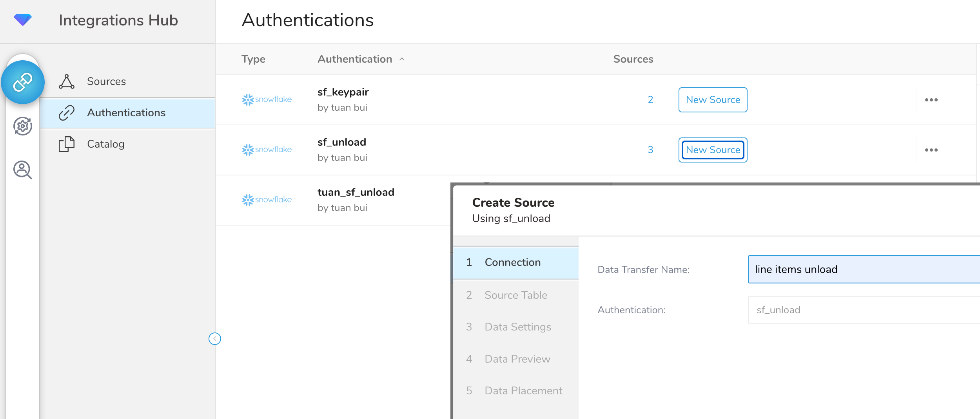The image size is (980, 419).
Task: Go to the Source Table step
Action: [x=515, y=295]
